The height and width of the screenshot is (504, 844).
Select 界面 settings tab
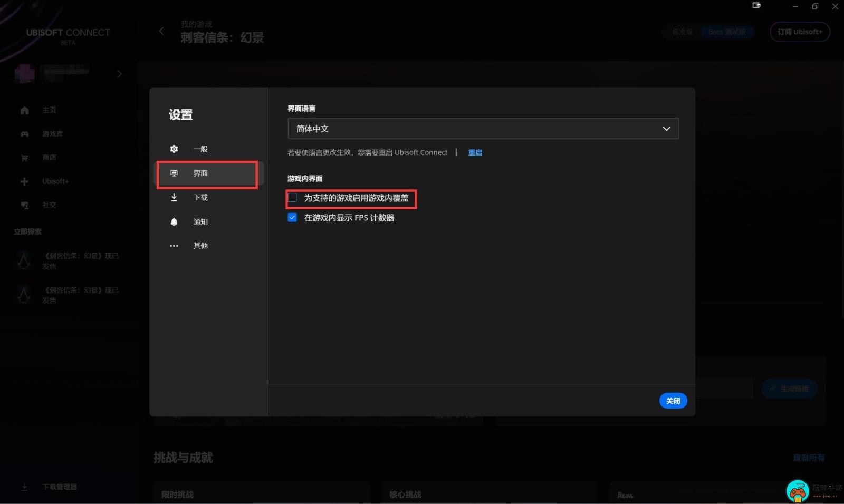tap(209, 173)
